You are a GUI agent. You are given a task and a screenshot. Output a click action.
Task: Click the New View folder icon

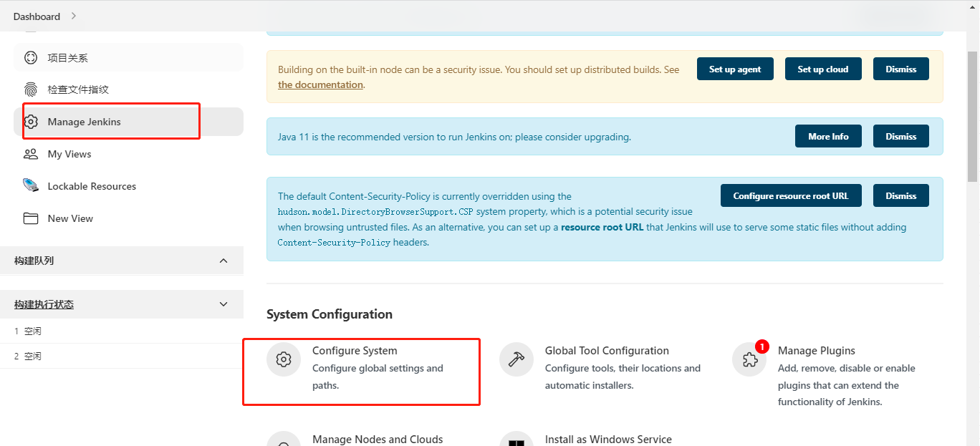coord(31,218)
